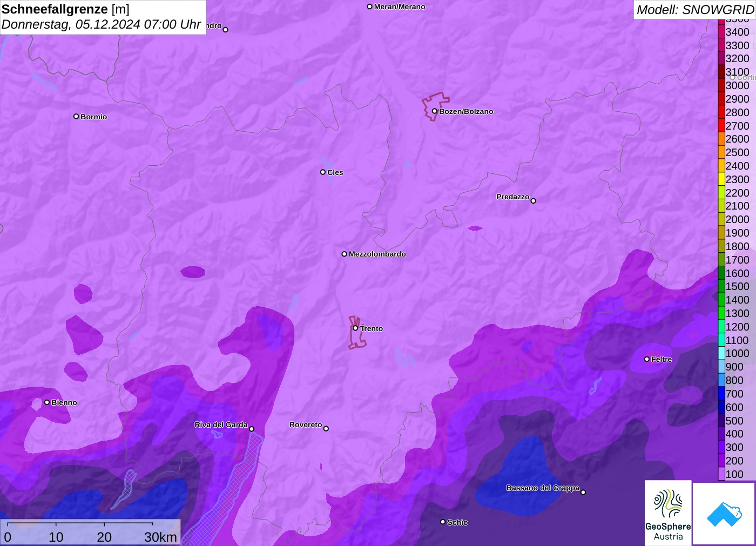The width and height of the screenshot is (756, 546).
Task: Click the Bolzano red outlined city boundary
Action: point(435,106)
